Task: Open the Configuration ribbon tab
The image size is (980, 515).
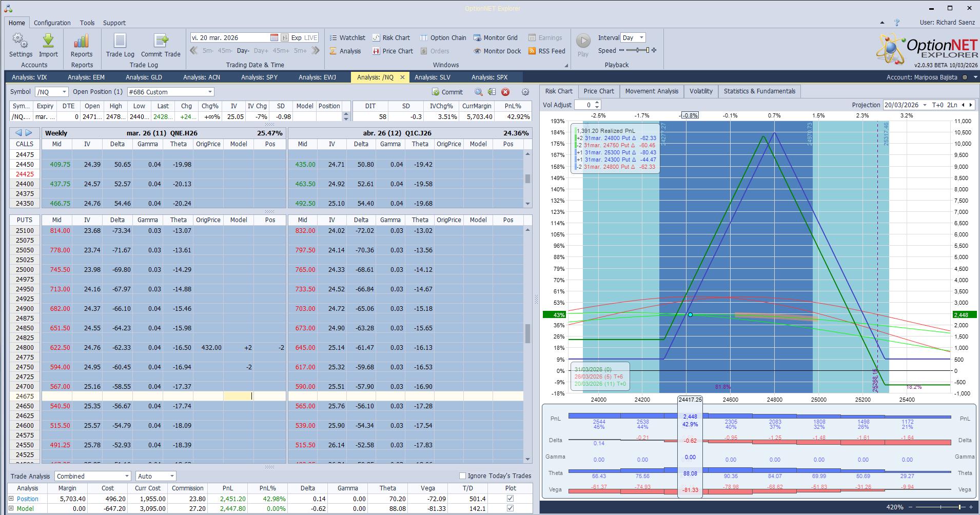Action: (52, 23)
